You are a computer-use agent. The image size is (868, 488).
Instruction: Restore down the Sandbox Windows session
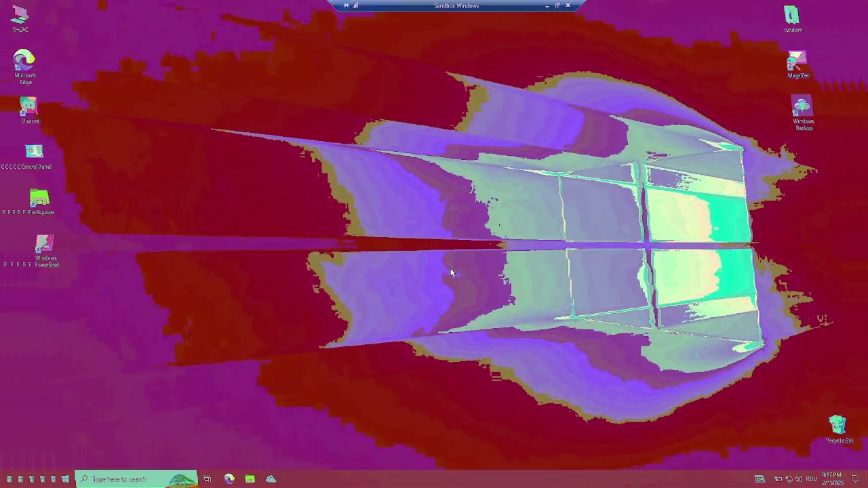[x=557, y=5]
